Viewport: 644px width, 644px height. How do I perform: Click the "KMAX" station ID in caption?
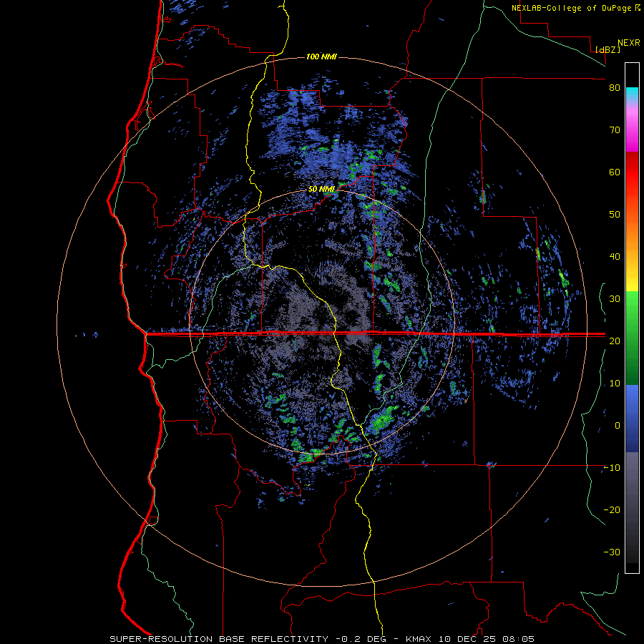coord(418,639)
